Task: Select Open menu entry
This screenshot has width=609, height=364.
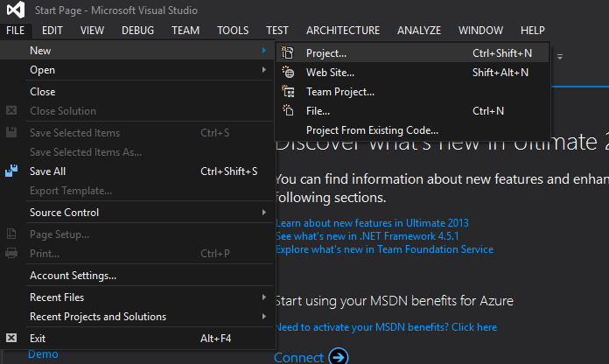Action: pyautogui.click(x=137, y=70)
